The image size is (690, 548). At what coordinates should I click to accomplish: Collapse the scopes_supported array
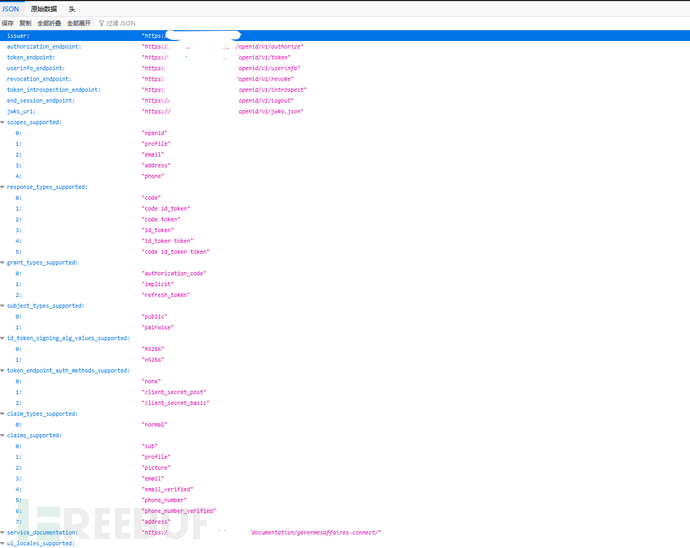pyautogui.click(x=3, y=122)
